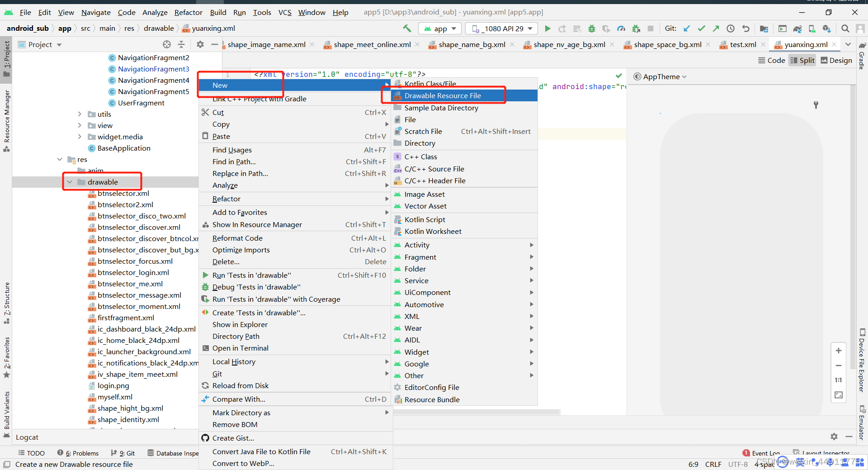This screenshot has width=868, height=470.
Task: Expand the utils package node
Action: 80,114
